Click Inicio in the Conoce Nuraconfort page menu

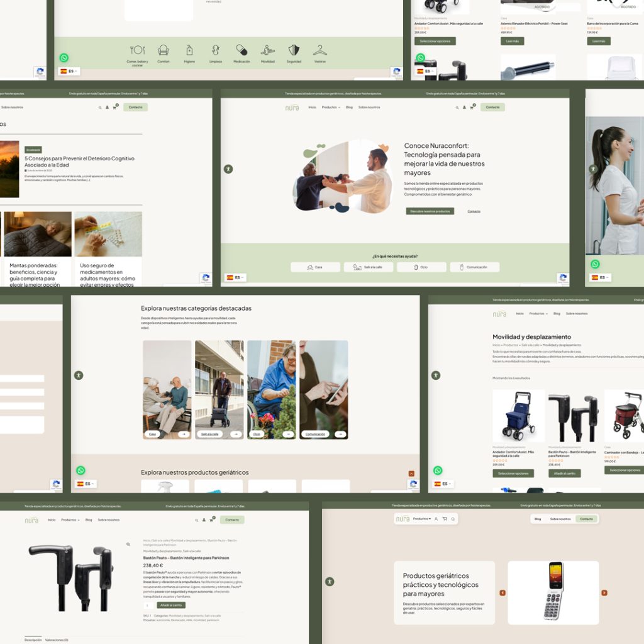pyautogui.click(x=312, y=107)
